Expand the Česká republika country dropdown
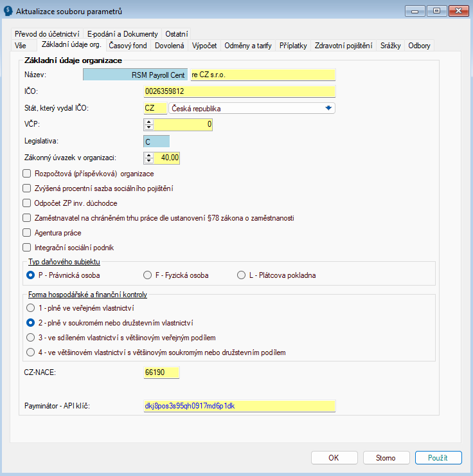Screen dimensions: 473x476 click(x=328, y=108)
